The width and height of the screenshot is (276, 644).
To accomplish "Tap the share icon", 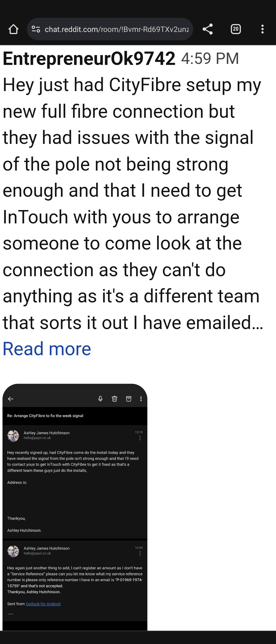I will pos(208,29).
